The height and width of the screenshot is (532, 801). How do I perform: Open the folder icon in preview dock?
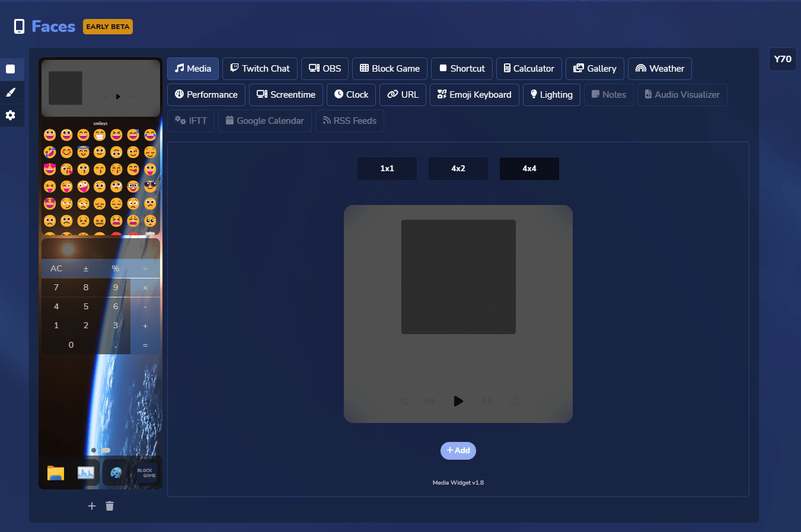pyautogui.click(x=56, y=473)
